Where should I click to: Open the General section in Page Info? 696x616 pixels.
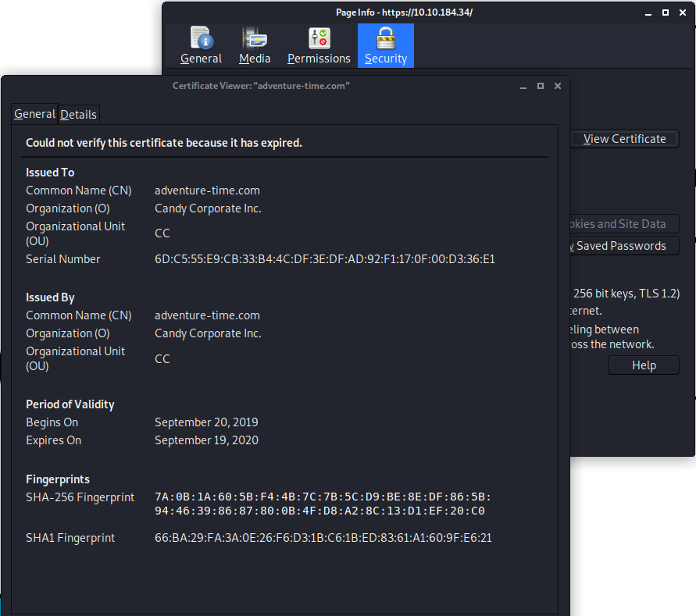(201, 46)
